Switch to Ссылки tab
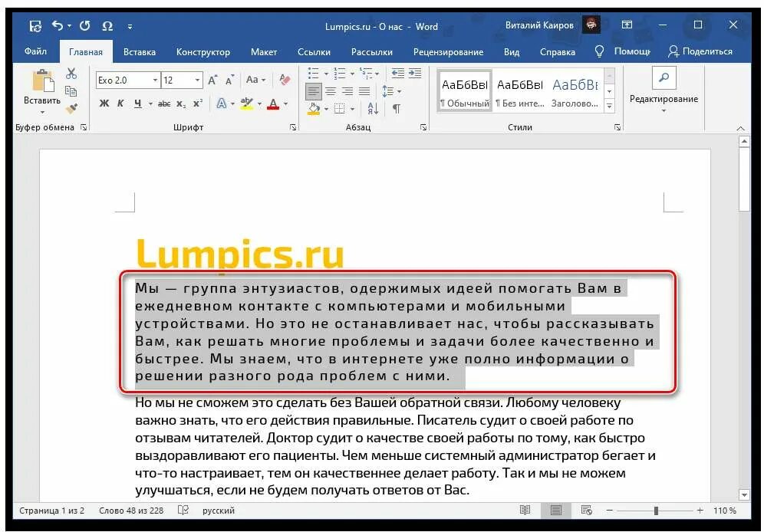Image resolution: width=764 pixels, height=532 pixels. click(314, 51)
